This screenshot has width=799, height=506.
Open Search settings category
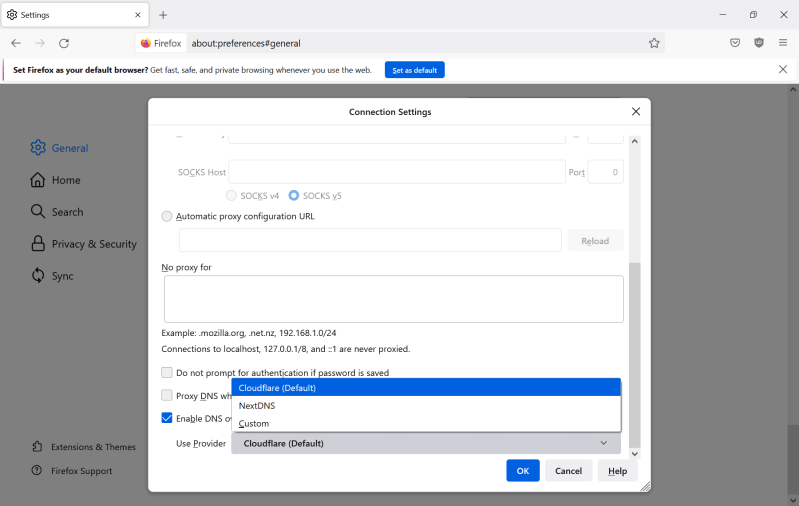pyautogui.click(x=57, y=212)
